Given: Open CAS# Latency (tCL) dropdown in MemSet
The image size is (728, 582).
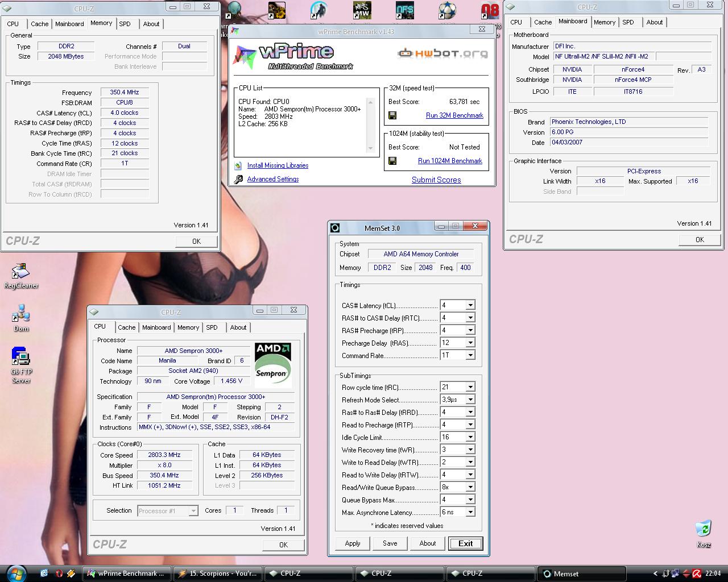Looking at the screenshot, I should (470, 305).
